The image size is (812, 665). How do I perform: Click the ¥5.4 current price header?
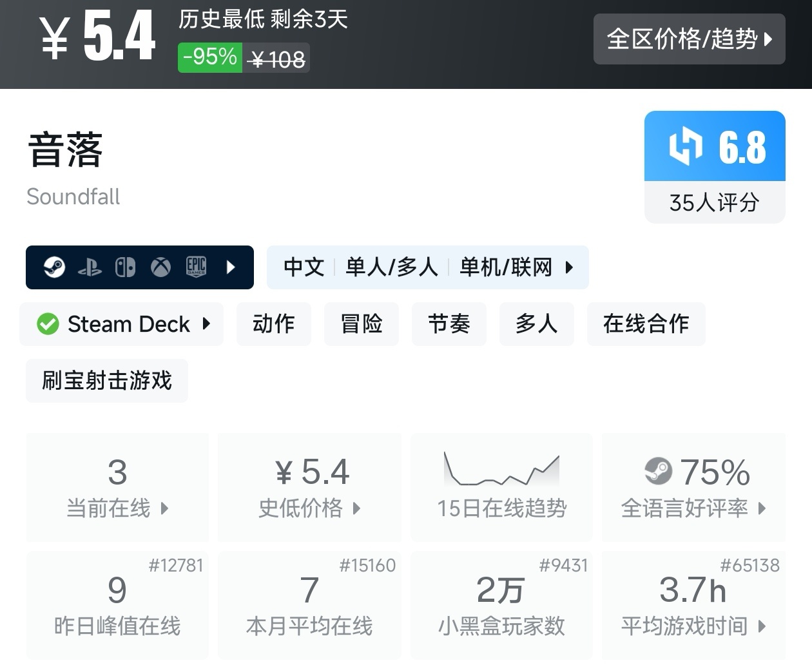click(98, 36)
